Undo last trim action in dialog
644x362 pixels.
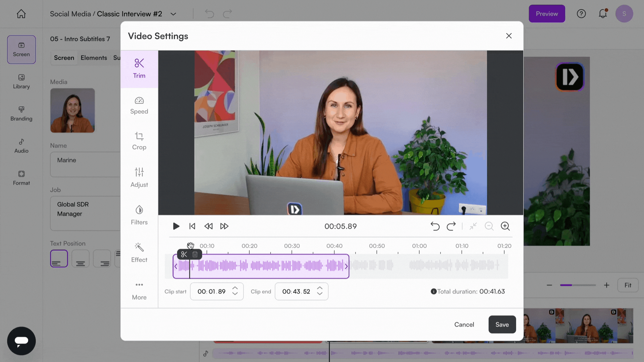[435, 226]
